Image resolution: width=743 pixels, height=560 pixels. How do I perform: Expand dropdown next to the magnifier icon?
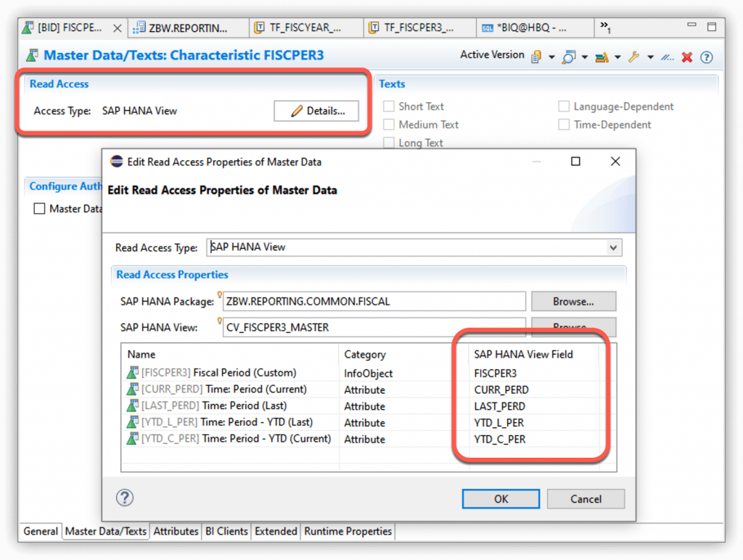(585, 57)
